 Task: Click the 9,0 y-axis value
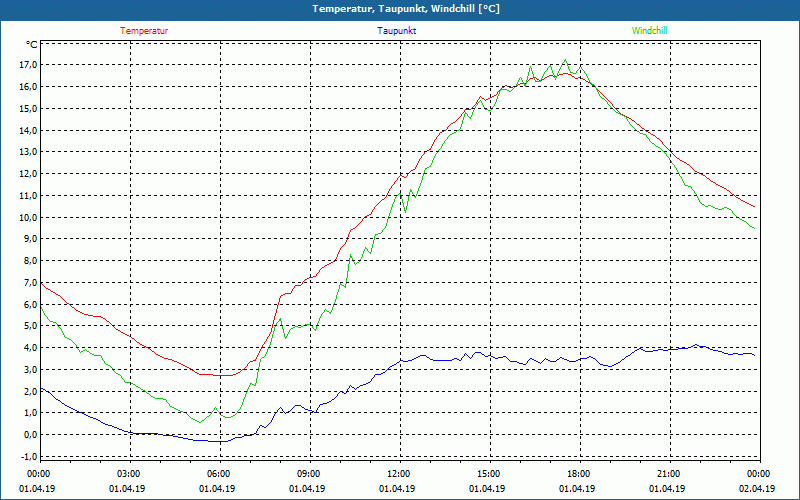tap(30, 239)
